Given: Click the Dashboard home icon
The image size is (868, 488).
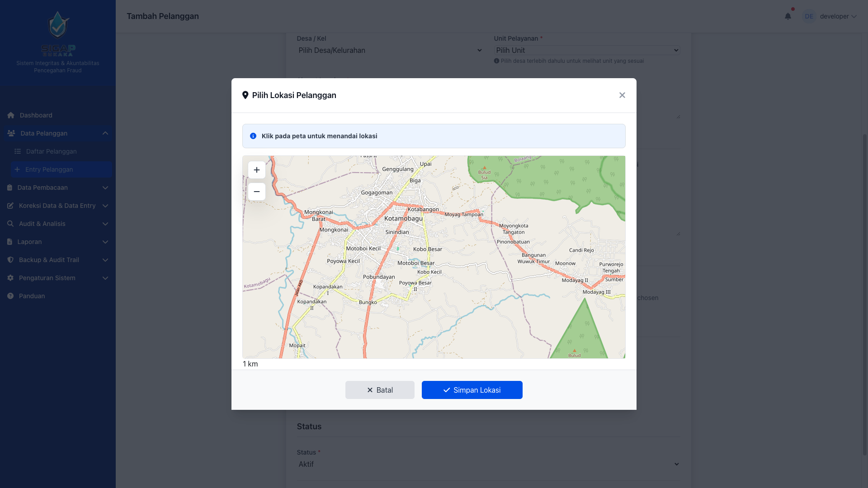Looking at the screenshot, I should coord(11,115).
